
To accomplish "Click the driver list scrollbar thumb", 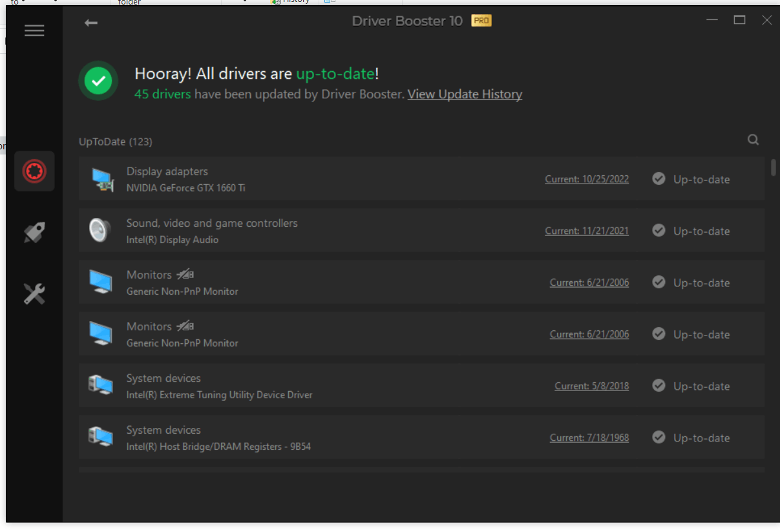I will coord(774,167).
